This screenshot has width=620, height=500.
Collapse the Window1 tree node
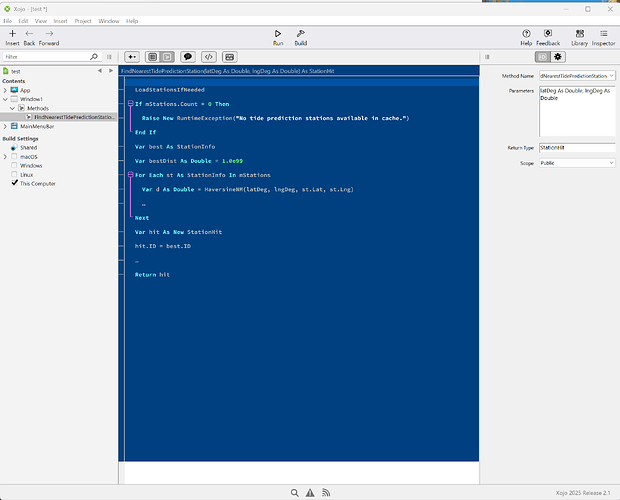[x=7, y=99]
